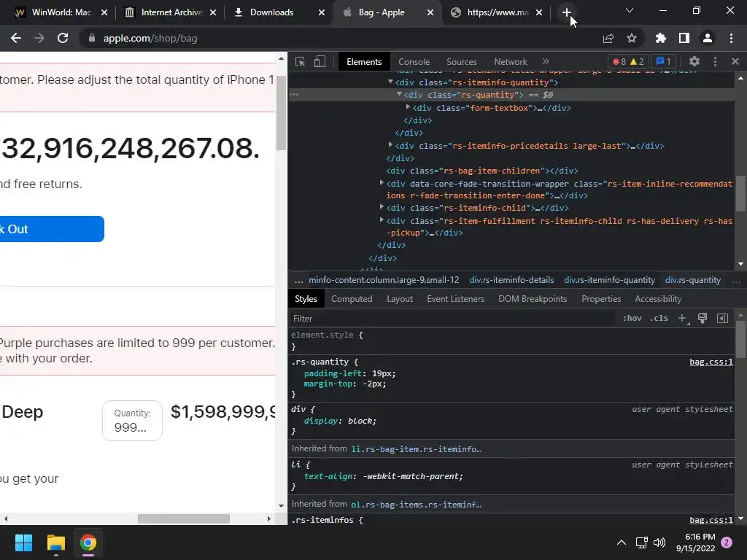Open the Event Listeners tab
Screen dimensions: 747x560
[455, 299]
